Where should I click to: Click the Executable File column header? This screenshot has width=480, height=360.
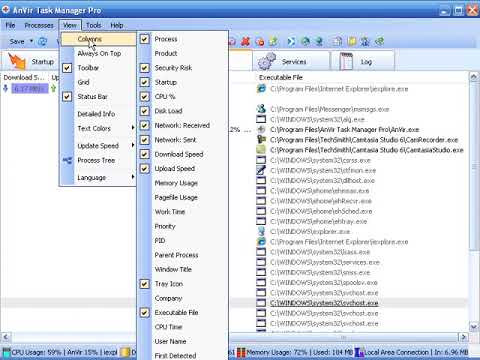pos(281,77)
